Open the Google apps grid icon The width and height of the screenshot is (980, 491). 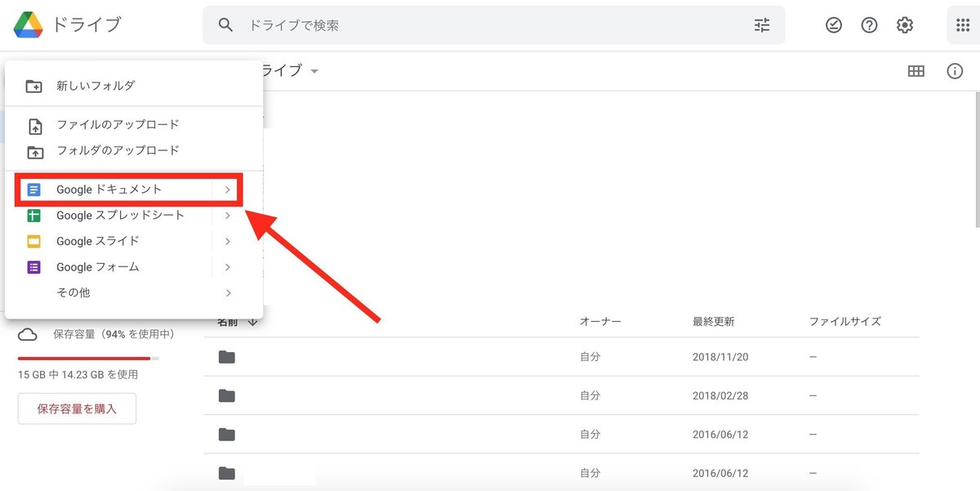[963, 25]
